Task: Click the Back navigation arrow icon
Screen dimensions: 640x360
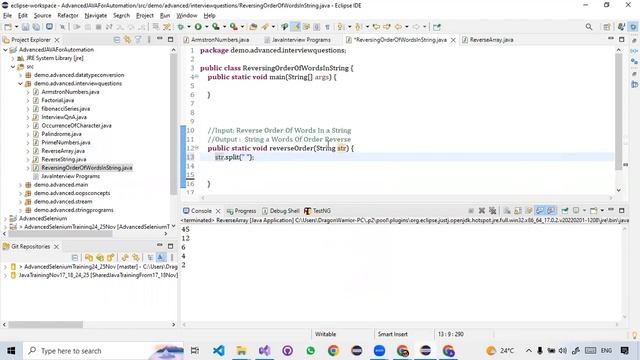Action: point(398,27)
